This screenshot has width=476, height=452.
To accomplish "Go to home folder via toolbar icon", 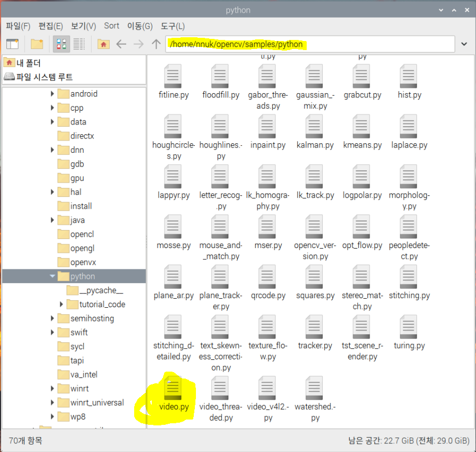I will pyautogui.click(x=103, y=44).
